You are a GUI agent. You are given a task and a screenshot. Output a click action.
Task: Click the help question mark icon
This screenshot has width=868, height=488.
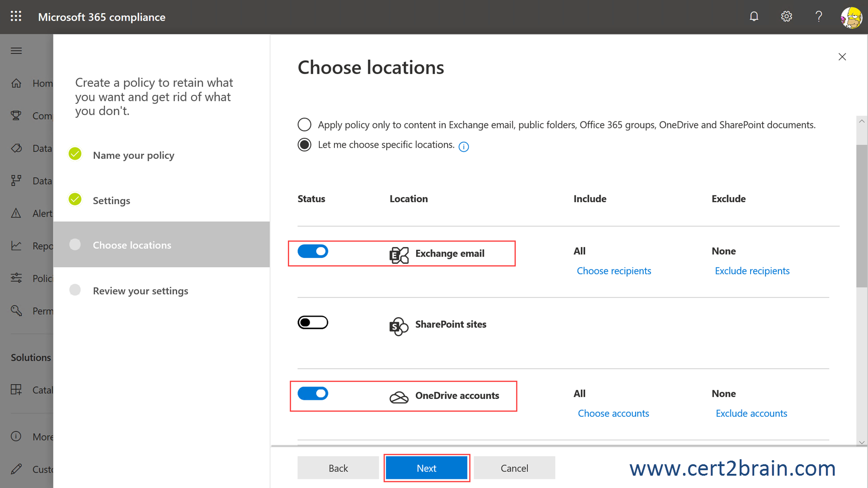pyautogui.click(x=818, y=16)
